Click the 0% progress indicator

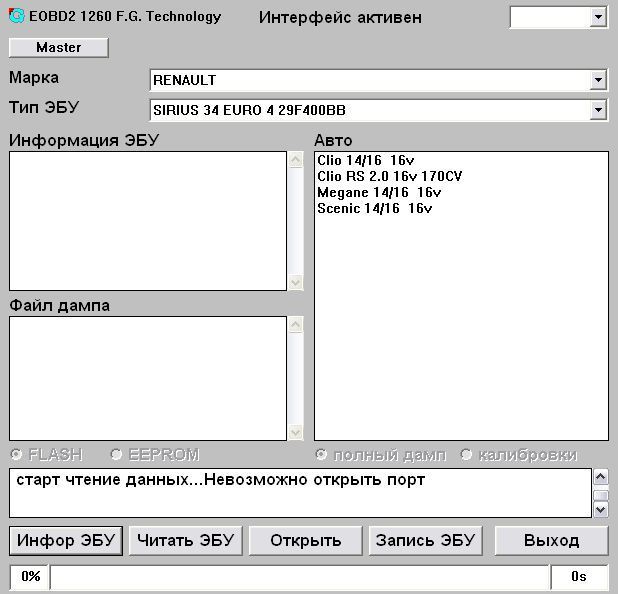(30, 577)
